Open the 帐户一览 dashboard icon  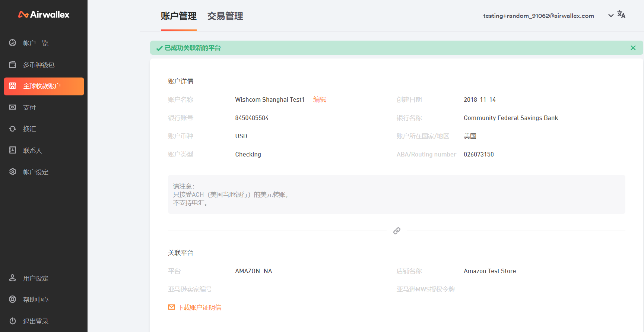[13, 43]
